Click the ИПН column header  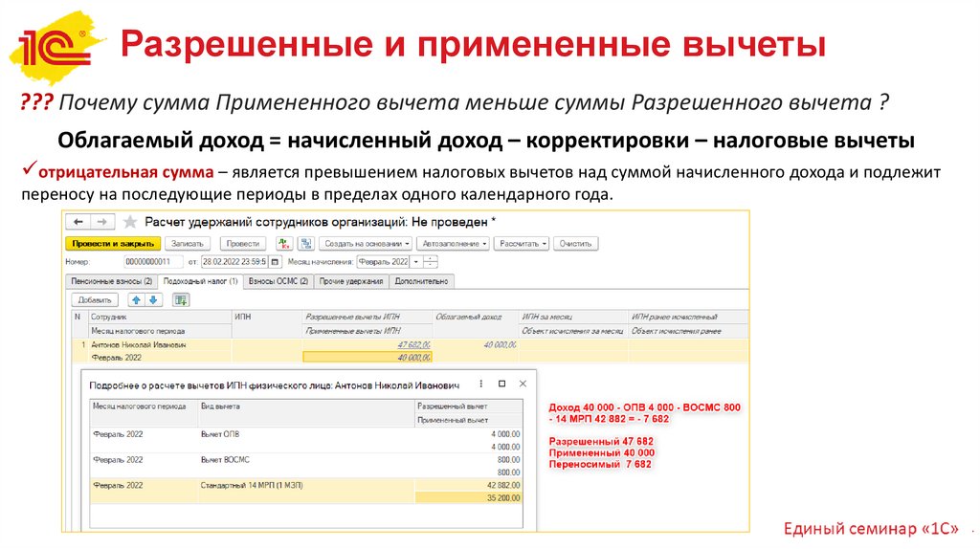tap(267, 317)
